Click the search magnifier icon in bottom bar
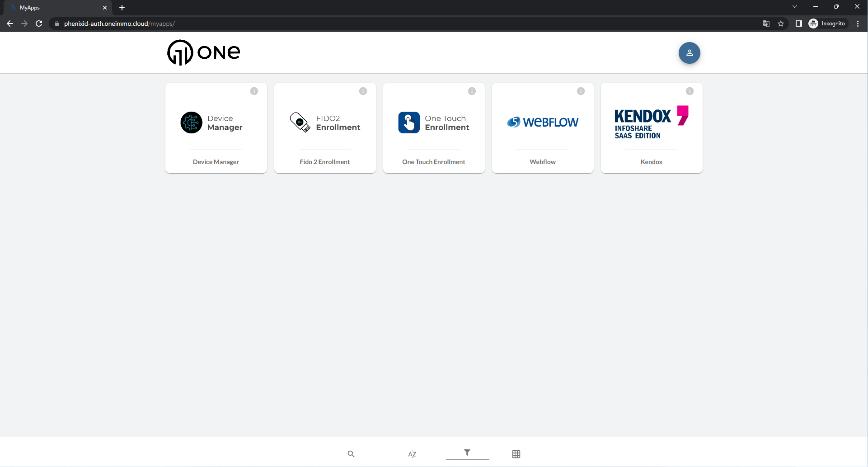The image size is (868, 467). 351,454
